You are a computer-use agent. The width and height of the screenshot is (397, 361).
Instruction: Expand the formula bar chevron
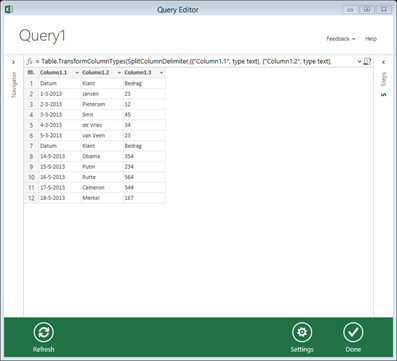359,62
